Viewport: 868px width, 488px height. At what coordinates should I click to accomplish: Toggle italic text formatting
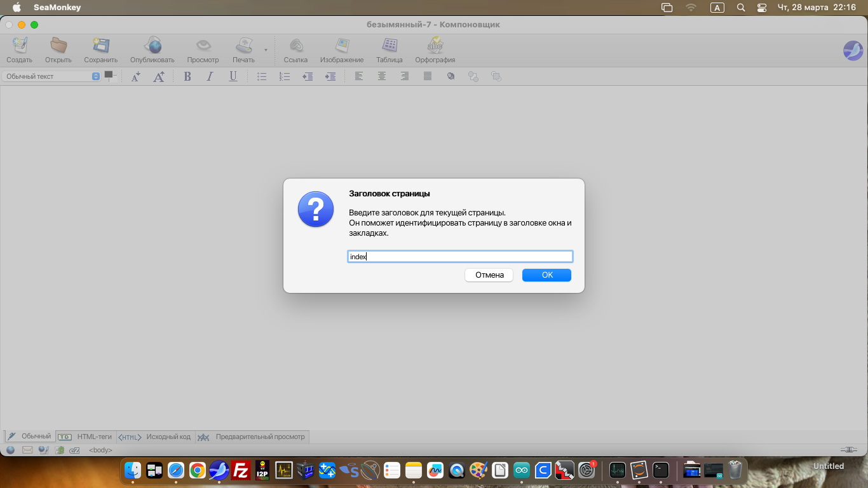click(210, 76)
